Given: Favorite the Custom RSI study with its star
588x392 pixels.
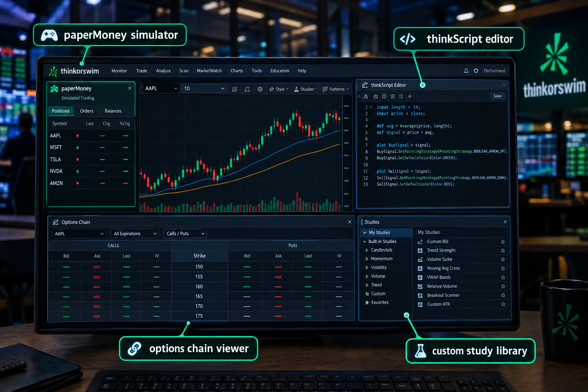Looking at the screenshot, I should tap(503, 242).
